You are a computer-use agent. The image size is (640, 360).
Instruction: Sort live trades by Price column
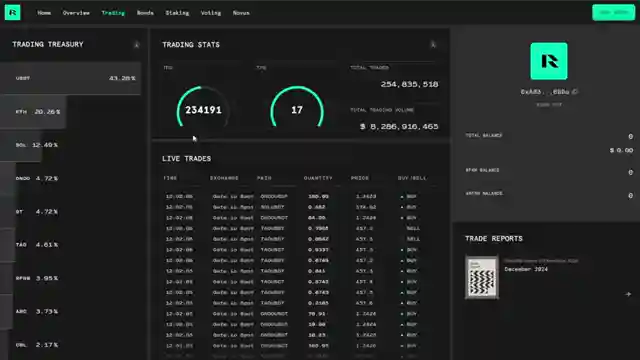360,178
